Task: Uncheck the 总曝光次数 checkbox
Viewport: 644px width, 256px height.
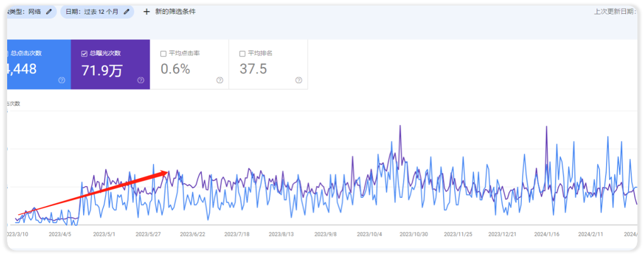Action: (x=84, y=53)
